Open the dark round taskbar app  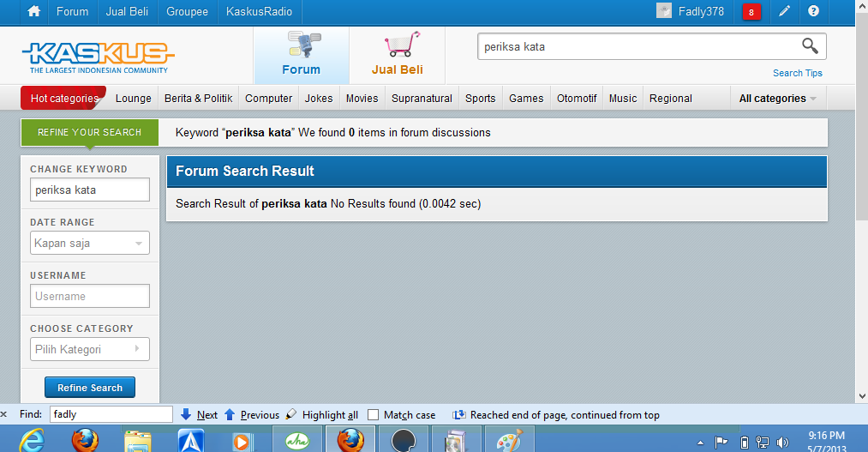pos(403,441)
